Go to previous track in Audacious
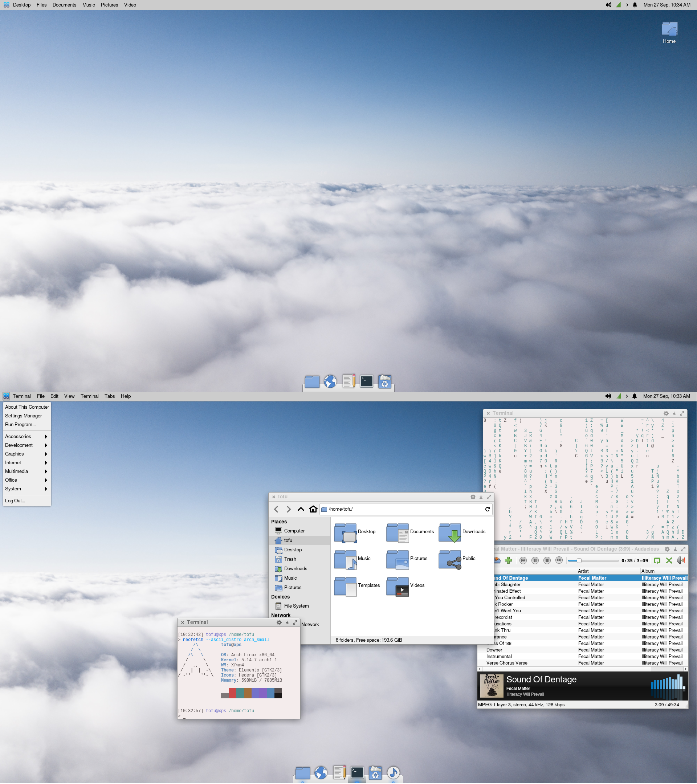This screenshot has width=697, height=784. [523, 560]
